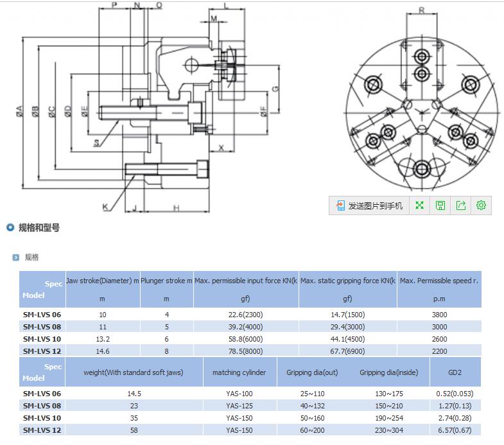Select the 14.6 jaw stroke value
Viewport: 504px width, 445px height.
pos(103,351)
